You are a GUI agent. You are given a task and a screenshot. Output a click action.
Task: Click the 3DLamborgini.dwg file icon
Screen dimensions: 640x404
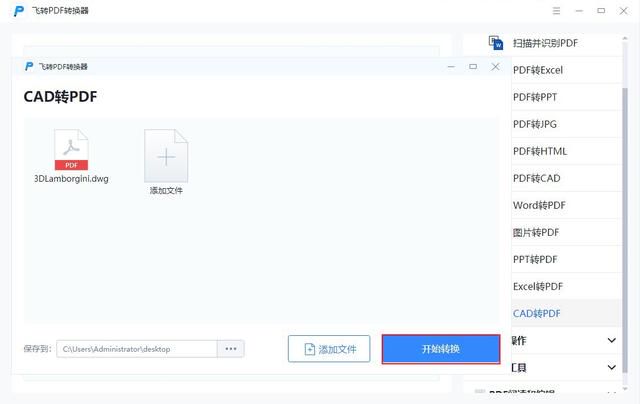(71, 149)
